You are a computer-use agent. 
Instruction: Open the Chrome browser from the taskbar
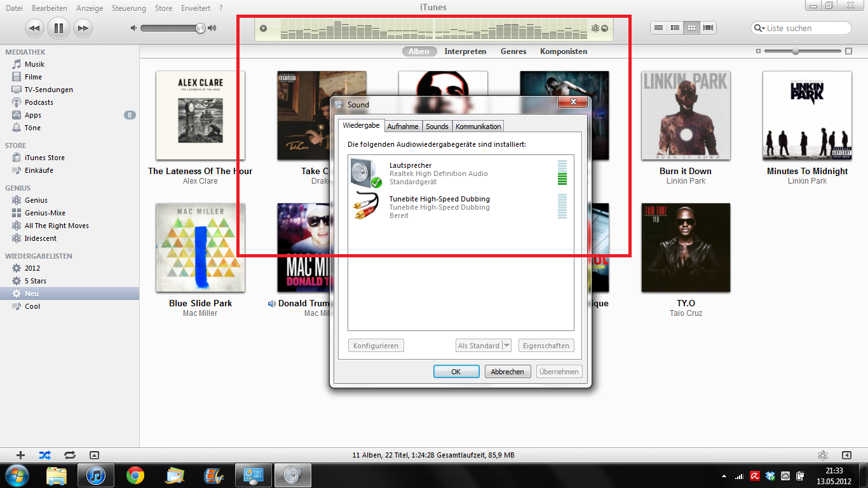[x=135, y=475]
